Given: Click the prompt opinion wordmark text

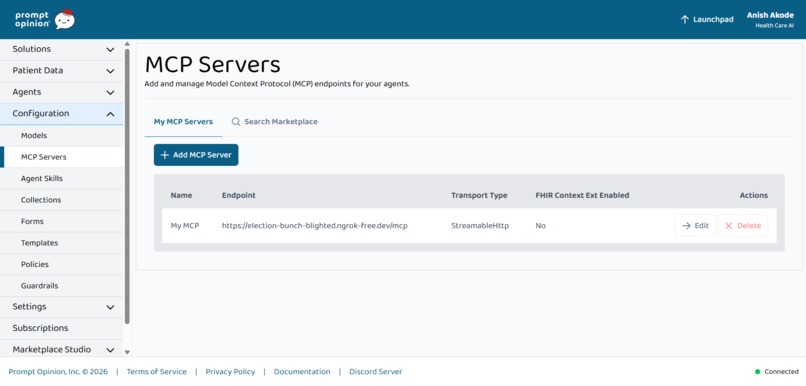Looking at the screenshot, I should tap(32, 20).
